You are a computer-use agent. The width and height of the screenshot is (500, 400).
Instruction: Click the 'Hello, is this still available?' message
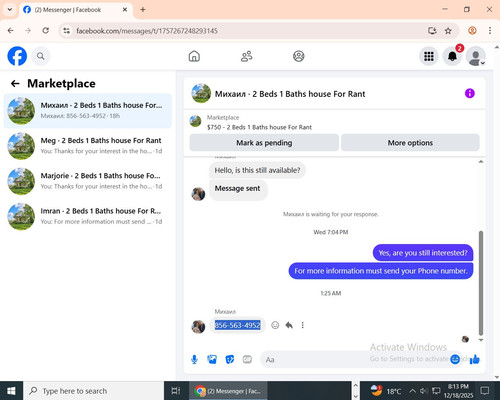[257, 170]
